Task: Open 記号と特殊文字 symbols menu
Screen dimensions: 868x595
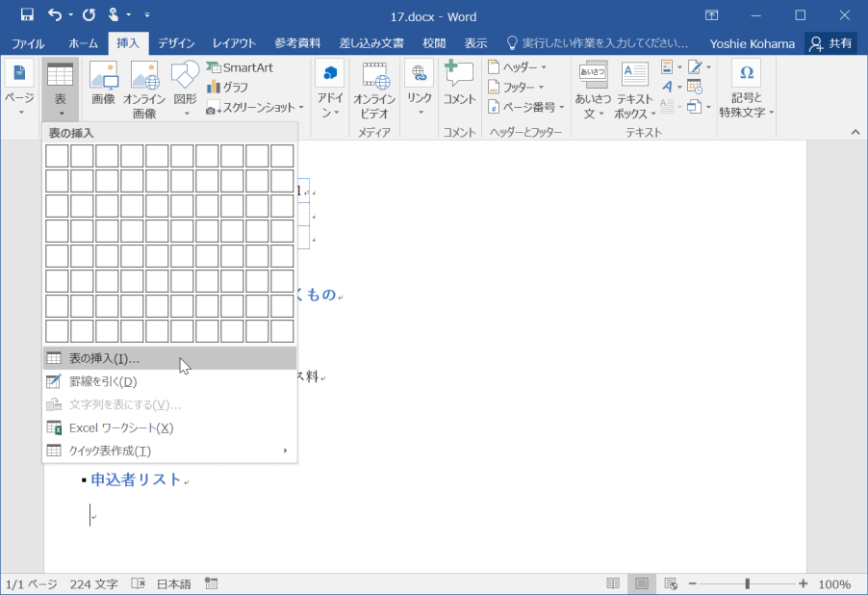Action: point(746,89)
